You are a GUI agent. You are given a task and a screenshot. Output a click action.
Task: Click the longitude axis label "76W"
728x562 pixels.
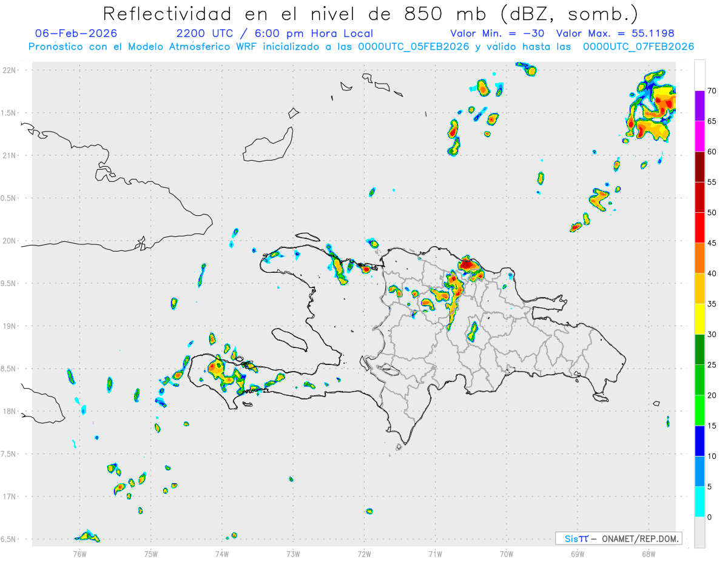(79, 554)
